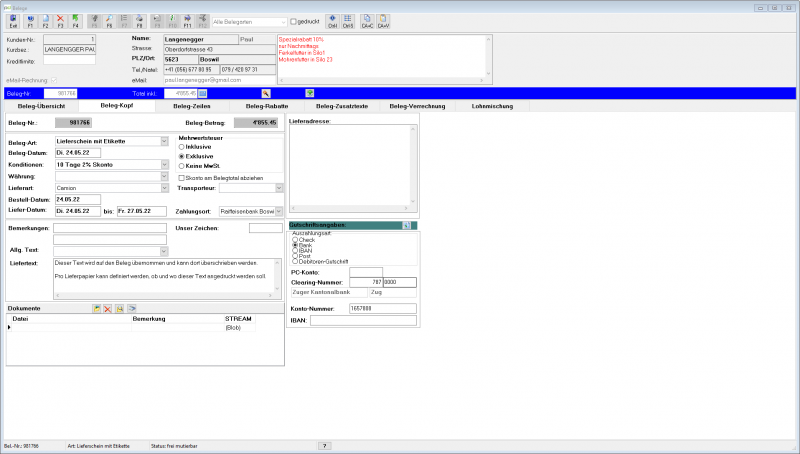Click the customer notes vertical scrollbar
Image resolution: width=800 pixels, height=454 pixels.
(x=488, y=56)
